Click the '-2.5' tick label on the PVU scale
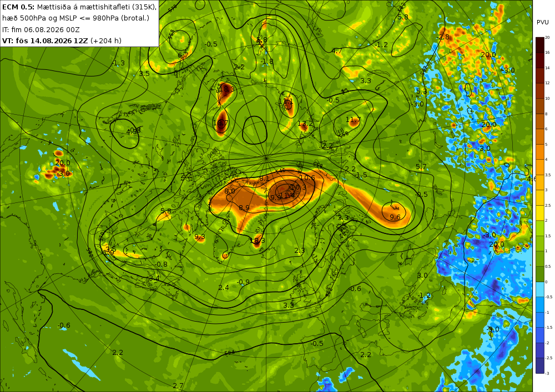Image resolution: width=555 pixels, height=392 pixels. tap(548, 358)
